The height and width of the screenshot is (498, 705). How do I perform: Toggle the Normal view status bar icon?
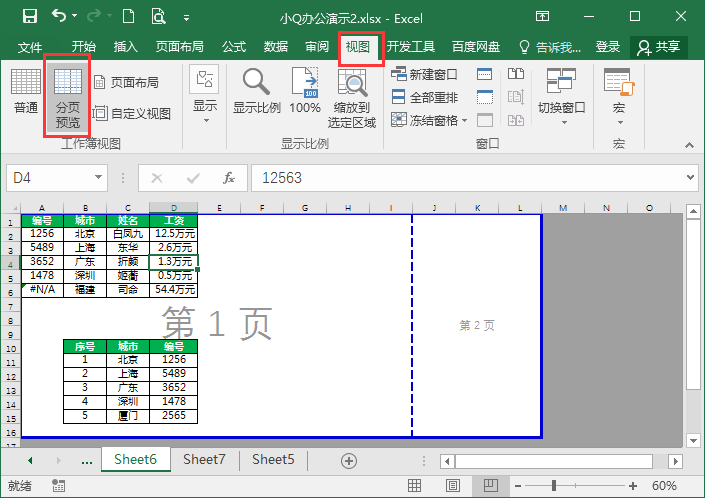click(x=415, y=485)
